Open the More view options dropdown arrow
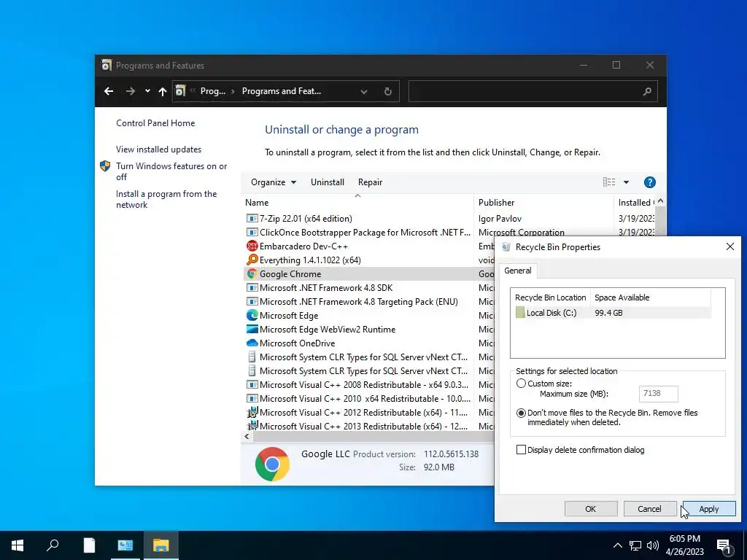This screenshot has height=560, width=747. click(x=626, y=182)
